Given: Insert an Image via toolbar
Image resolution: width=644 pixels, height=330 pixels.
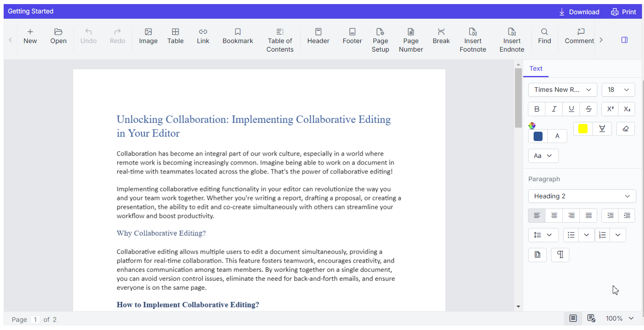Looking at the screenshot, I should click(x=148, y=36).
